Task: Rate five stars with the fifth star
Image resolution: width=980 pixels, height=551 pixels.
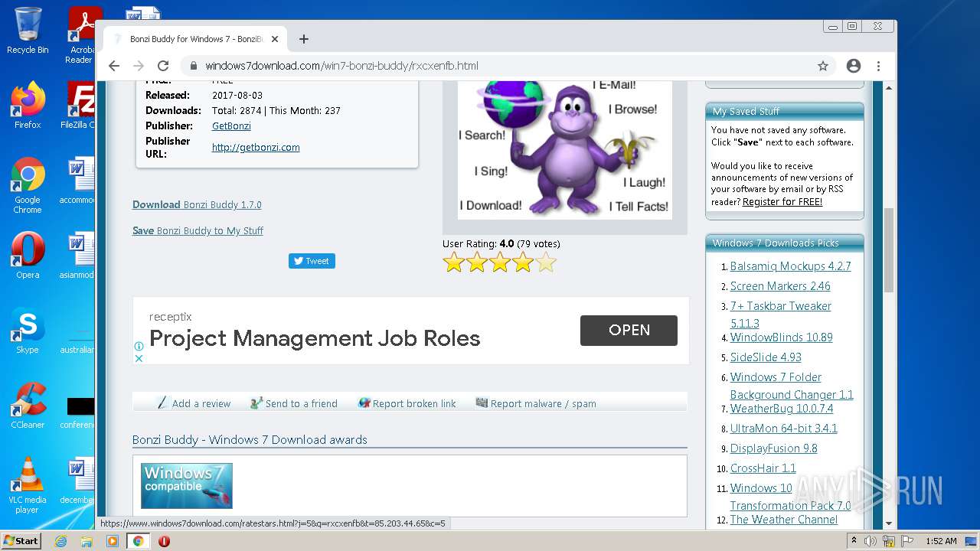Action: coord(546,263)
